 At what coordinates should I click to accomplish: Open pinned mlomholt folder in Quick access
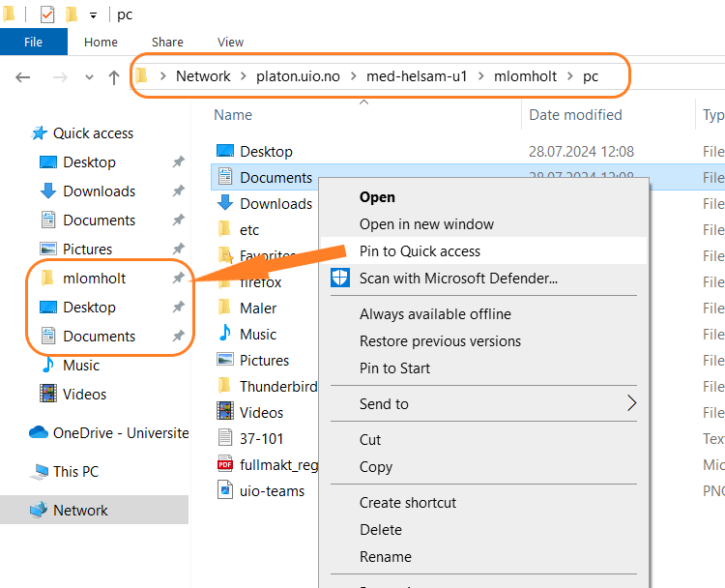click(x=94, y=278)
